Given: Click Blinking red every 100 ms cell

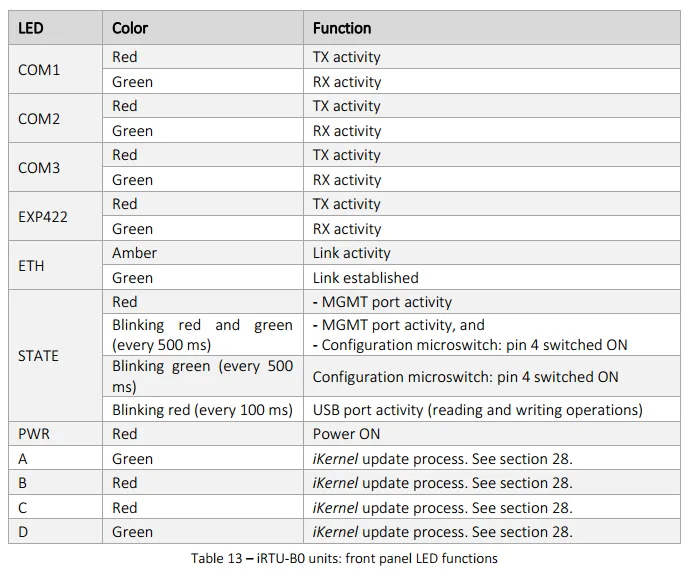Looking at the screenshot, I should click(x=203, y=410).
